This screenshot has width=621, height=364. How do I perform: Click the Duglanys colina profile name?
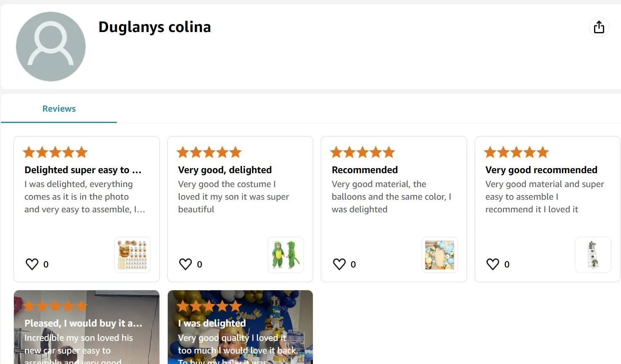tap(155, 27)
